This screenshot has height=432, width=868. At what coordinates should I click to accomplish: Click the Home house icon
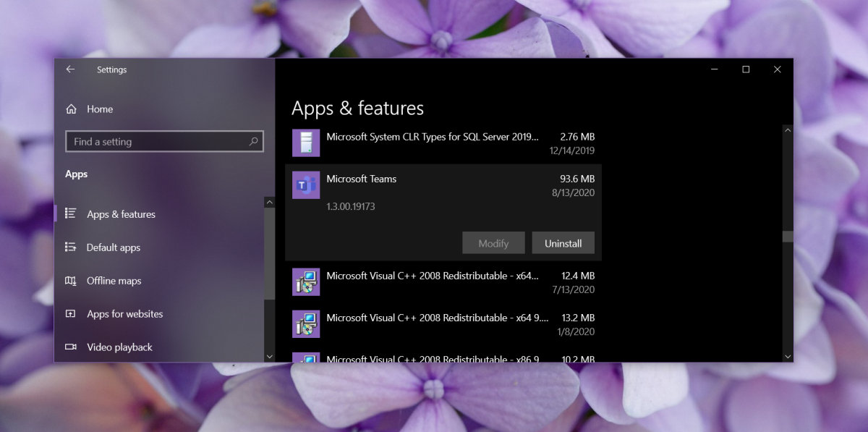click(71, 109)
